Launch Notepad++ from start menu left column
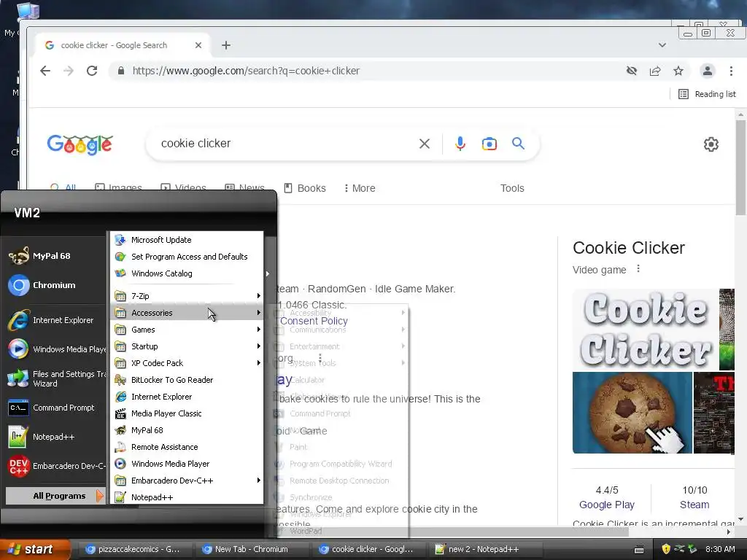 click(42, 437)
